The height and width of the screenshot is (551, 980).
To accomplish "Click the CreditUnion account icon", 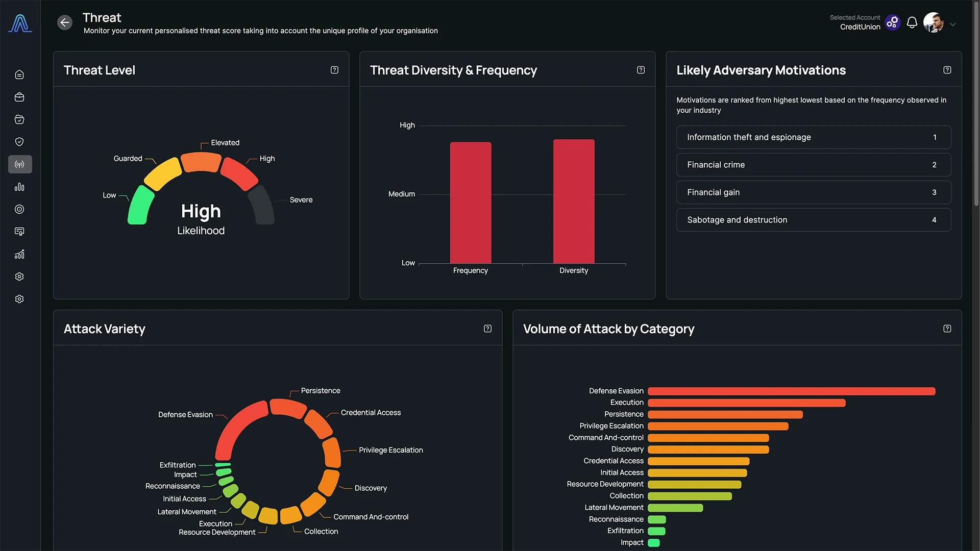I will (892, 22).
